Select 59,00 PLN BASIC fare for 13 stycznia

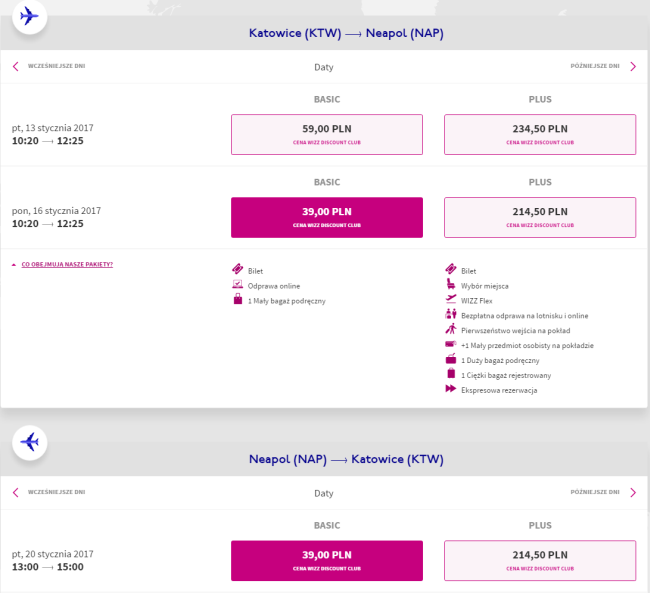tap(327, 134)
